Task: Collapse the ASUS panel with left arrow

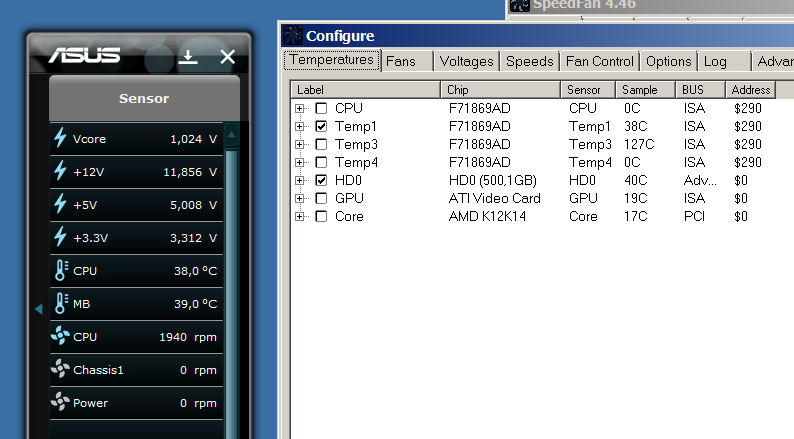Action: click(38, 308)
